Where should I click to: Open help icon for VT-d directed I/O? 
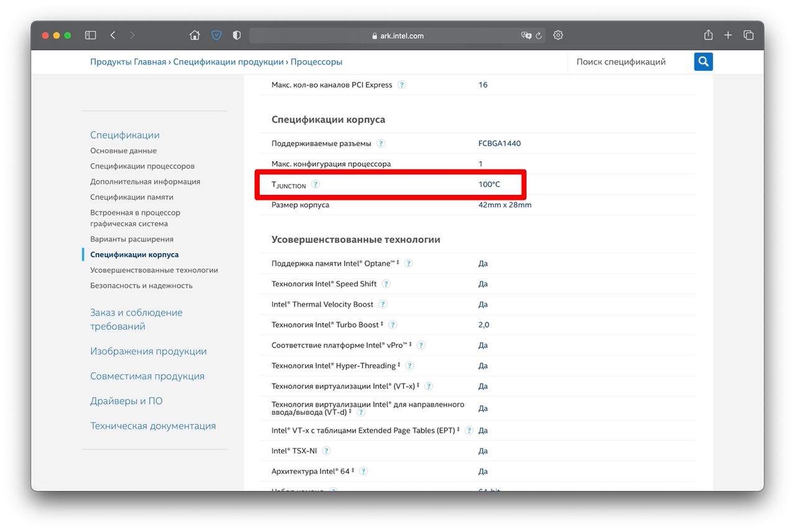[361, 412]
